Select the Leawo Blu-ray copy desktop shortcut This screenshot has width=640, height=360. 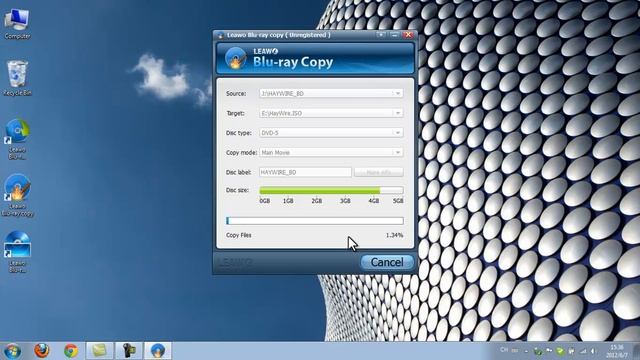pos(17,195)
